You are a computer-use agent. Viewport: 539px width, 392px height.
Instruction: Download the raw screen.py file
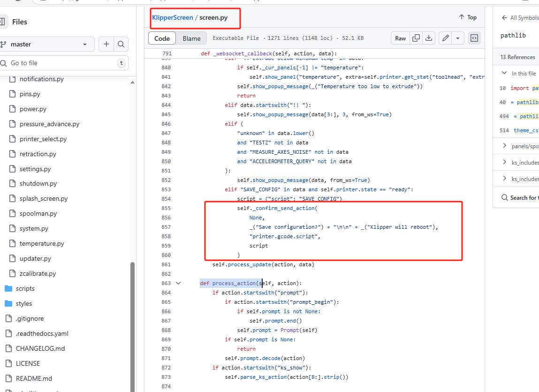coord(429,38)
